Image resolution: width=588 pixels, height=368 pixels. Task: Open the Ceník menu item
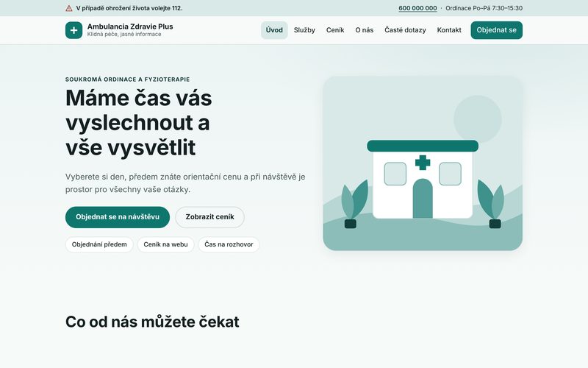pos(335,30)
